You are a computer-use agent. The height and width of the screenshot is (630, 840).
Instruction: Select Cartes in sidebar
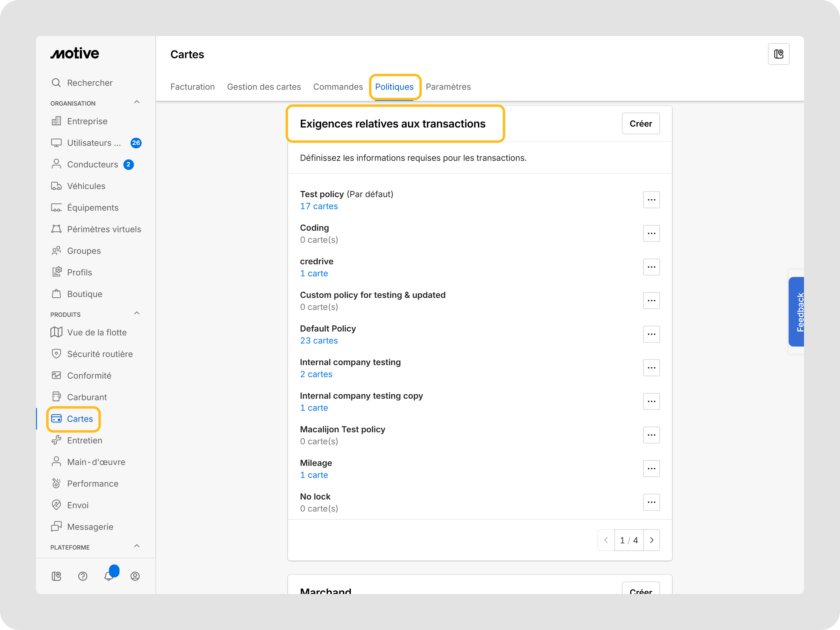72,419
